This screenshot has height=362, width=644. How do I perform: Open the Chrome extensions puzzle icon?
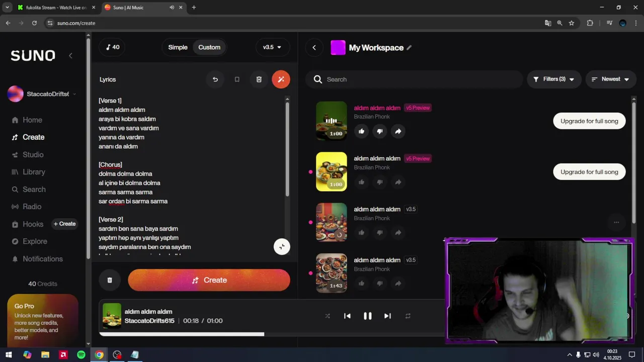(590, 23)
